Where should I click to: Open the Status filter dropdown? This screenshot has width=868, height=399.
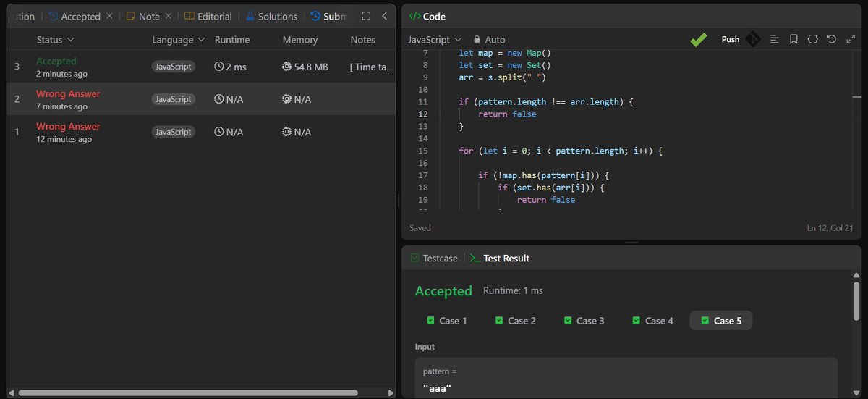click(x=55, y=40)
